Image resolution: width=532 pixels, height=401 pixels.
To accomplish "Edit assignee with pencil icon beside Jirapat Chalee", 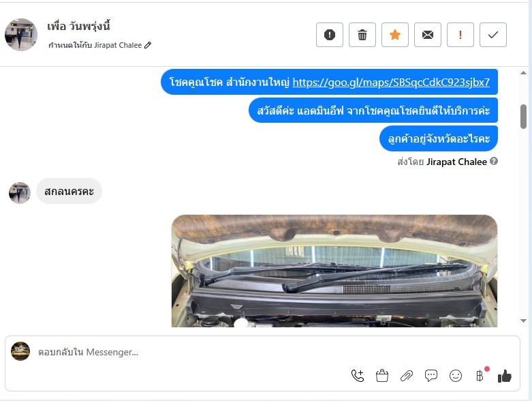I will 148,45.
